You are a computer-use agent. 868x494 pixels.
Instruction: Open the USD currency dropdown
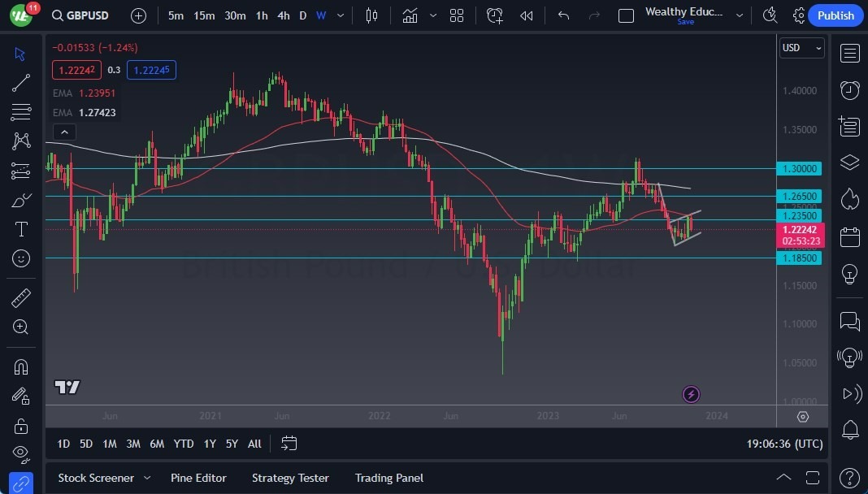point(801,48)
